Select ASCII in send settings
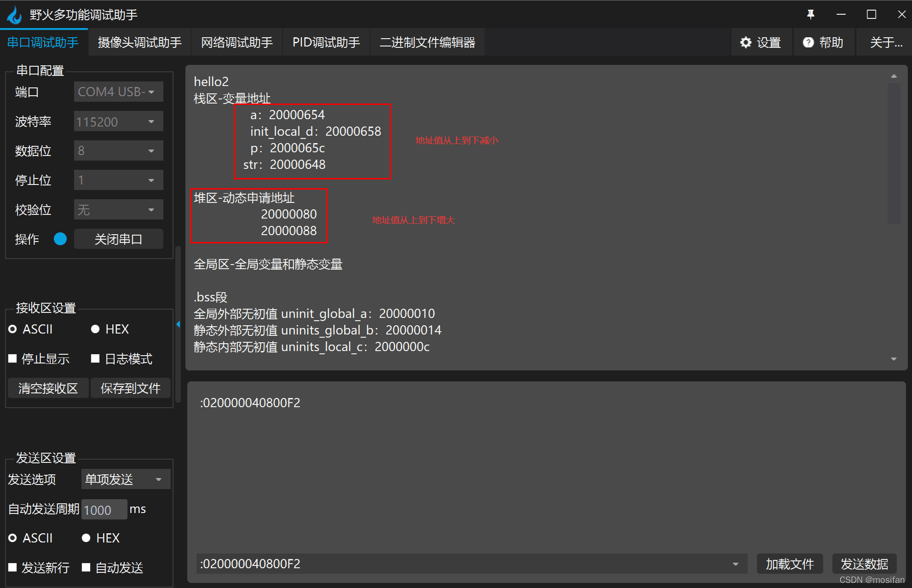This screenshot has width=912, height=588. coord(30,538)
